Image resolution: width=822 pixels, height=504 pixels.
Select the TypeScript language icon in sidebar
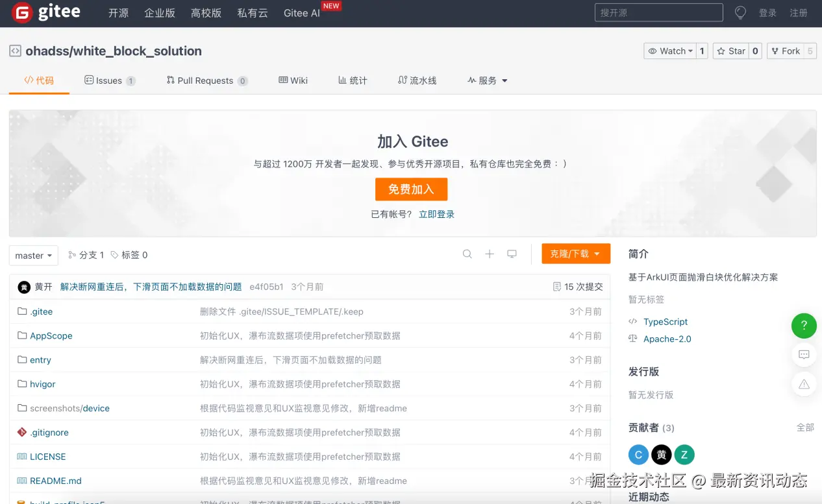[634, 321]
